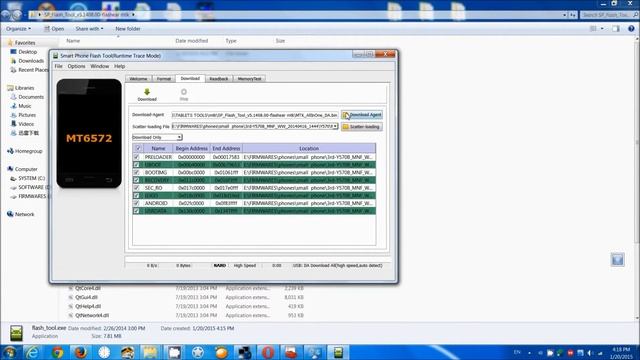
Task: Open Opera browser from the taskbar
Action: (x=267, y=352)
